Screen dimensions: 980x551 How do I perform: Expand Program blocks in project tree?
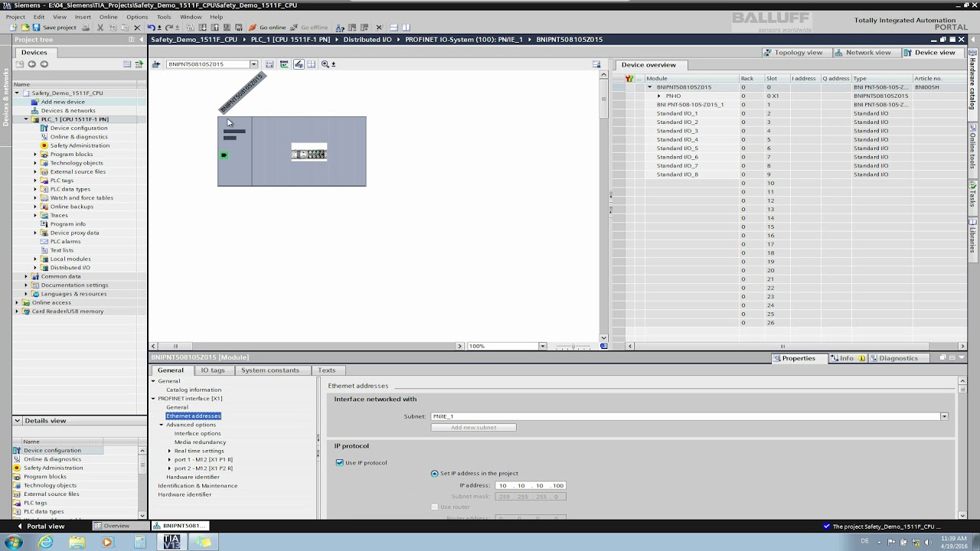tap(35, 154)
